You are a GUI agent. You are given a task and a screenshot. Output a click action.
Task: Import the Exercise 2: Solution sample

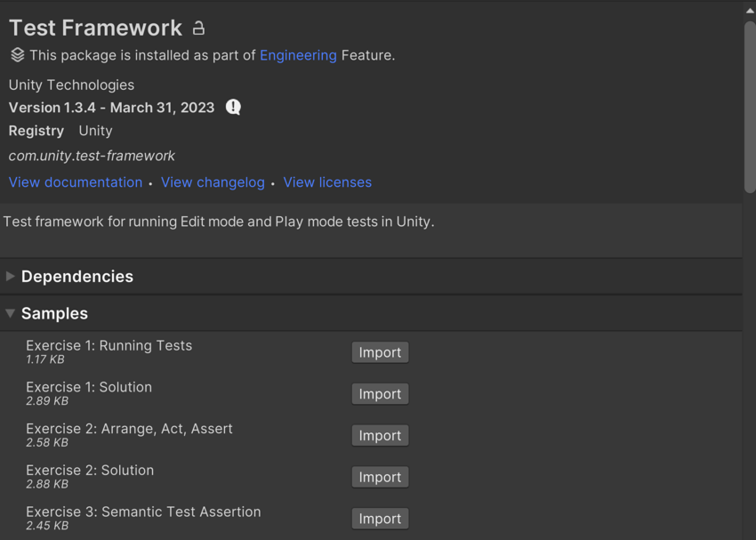[x=380, y=477]
